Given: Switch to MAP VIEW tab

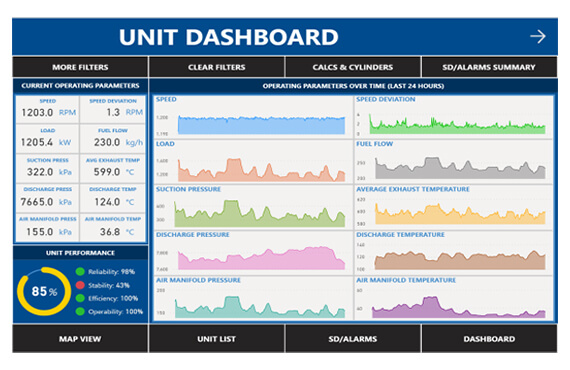Looking at the screenshot, I should [80, 339].
